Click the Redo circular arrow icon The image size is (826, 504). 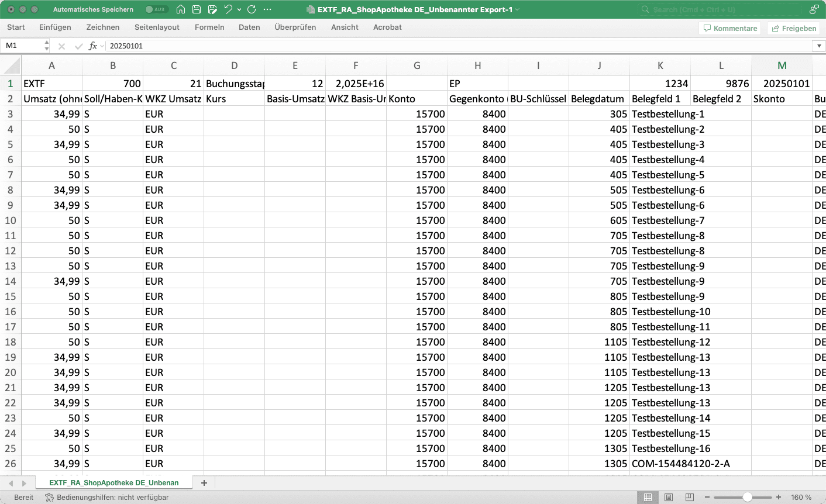tap(252, 9)
